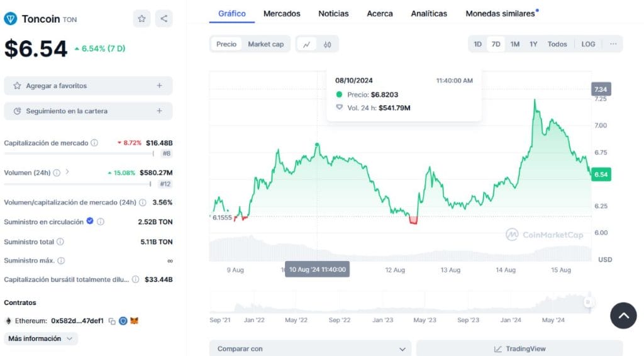Click the pause handle on range selector

588,302
